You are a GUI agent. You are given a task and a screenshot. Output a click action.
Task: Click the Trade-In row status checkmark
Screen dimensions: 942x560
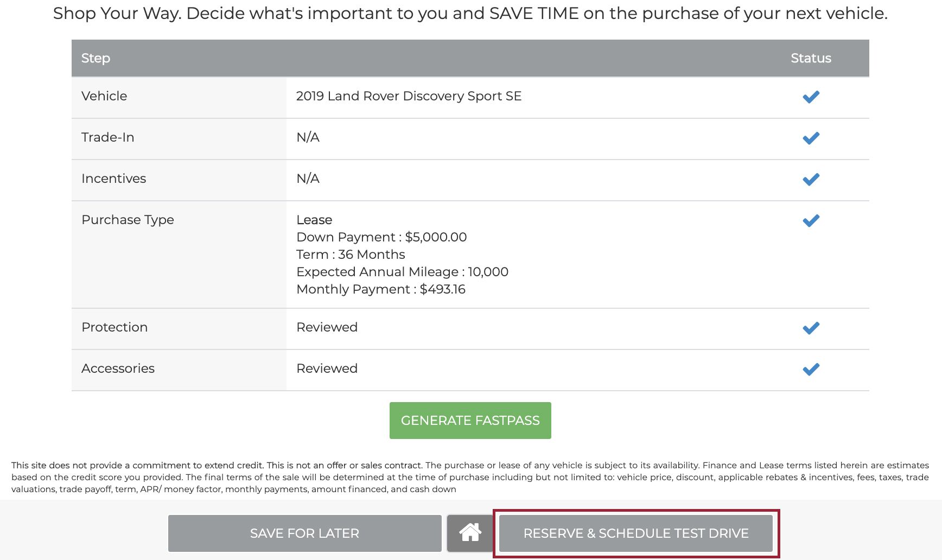click(811, 138)
